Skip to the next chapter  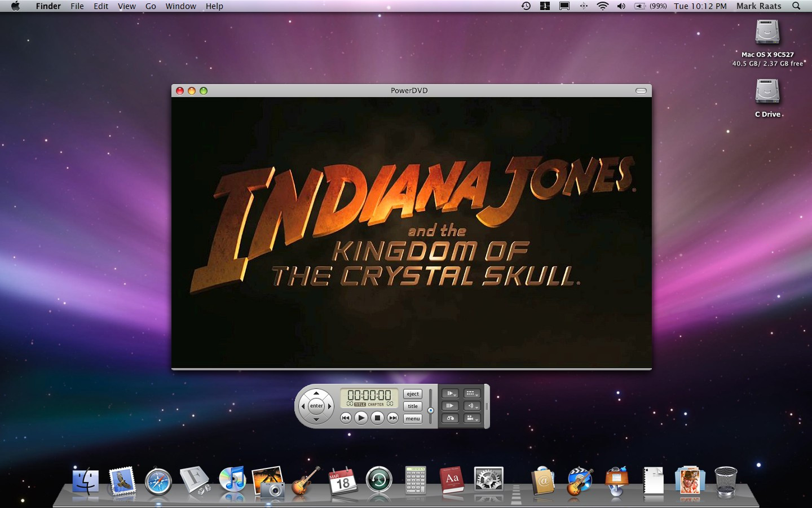(x=393, y=418)
